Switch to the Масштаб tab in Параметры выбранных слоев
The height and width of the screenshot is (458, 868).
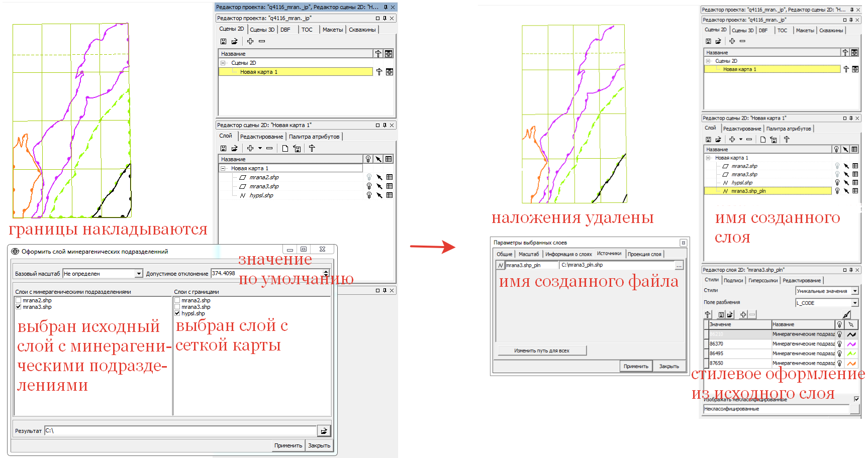(x=529, y=254)
